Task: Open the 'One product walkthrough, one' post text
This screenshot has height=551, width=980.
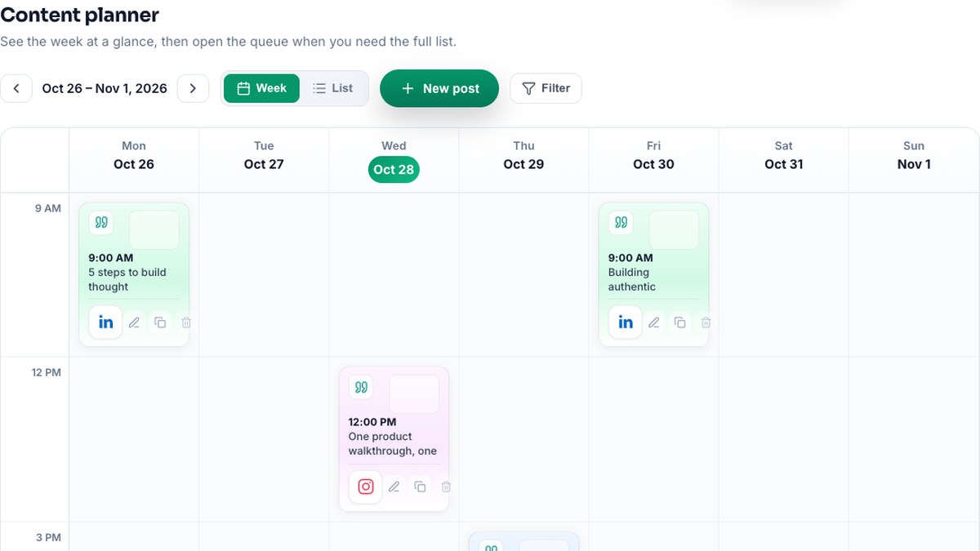Action: point(393,443)
